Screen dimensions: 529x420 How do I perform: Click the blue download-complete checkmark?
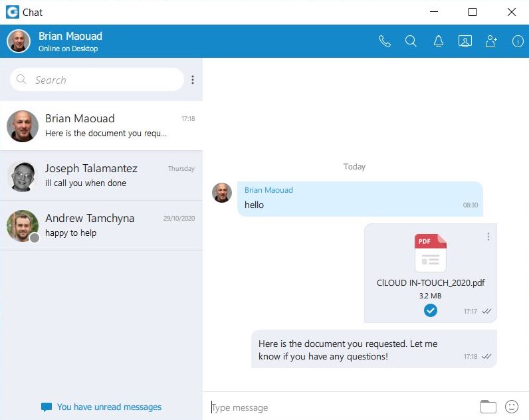431,310
